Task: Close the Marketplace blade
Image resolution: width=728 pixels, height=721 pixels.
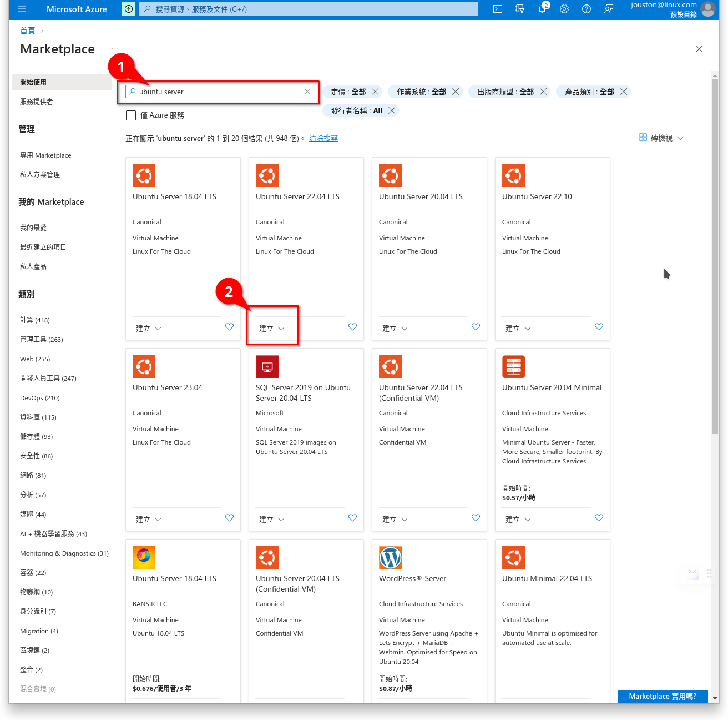Action: 699,49
